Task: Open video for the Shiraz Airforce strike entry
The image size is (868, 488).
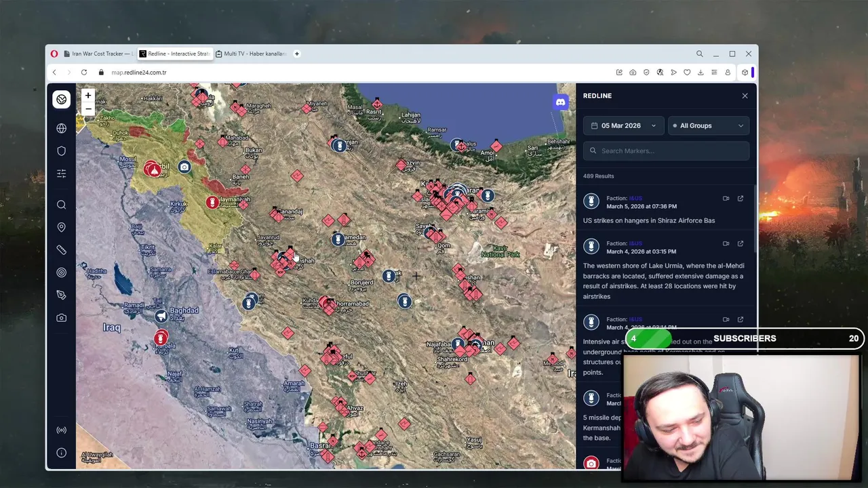Action: [726, 199]
